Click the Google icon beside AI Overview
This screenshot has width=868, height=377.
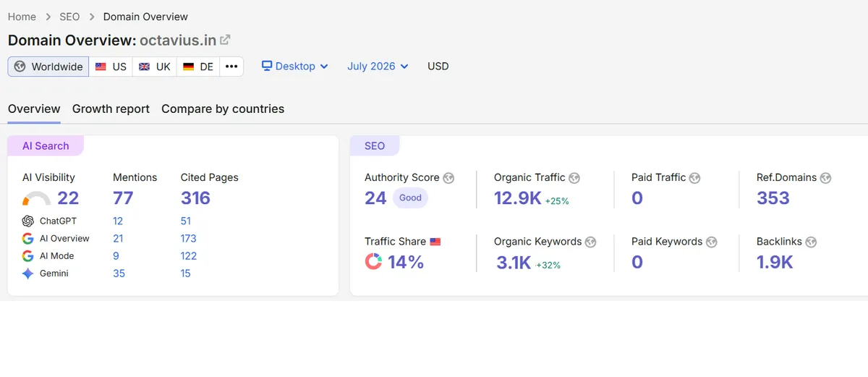pos(27,238)
